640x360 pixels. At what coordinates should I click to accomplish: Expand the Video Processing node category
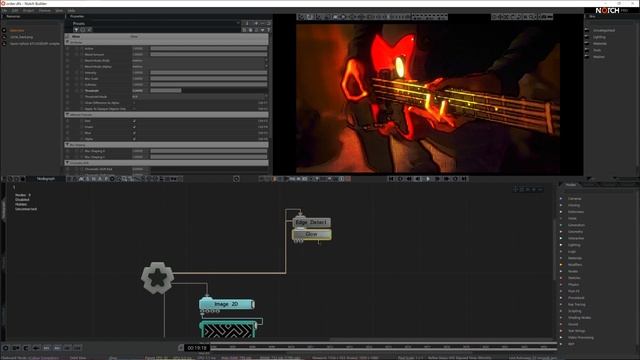[561, 338]
